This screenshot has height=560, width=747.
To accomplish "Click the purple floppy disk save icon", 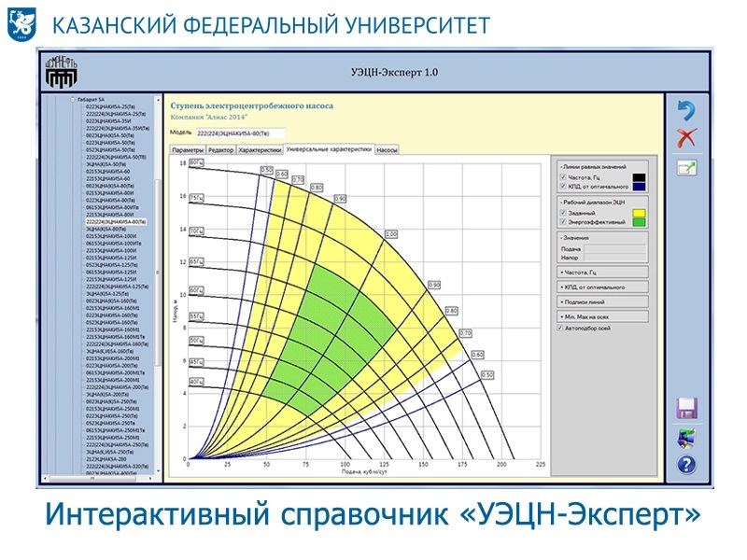I will click(686, 408).
